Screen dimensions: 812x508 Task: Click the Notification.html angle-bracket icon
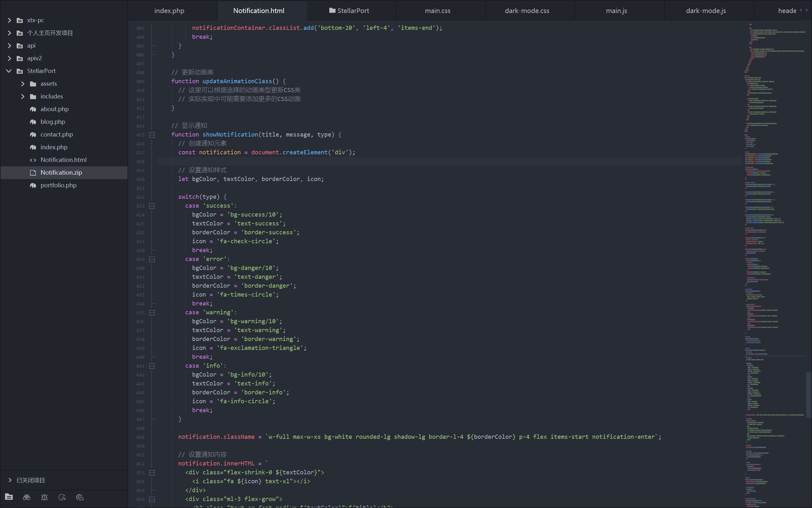pyautogui.click(x=33, y=160)
